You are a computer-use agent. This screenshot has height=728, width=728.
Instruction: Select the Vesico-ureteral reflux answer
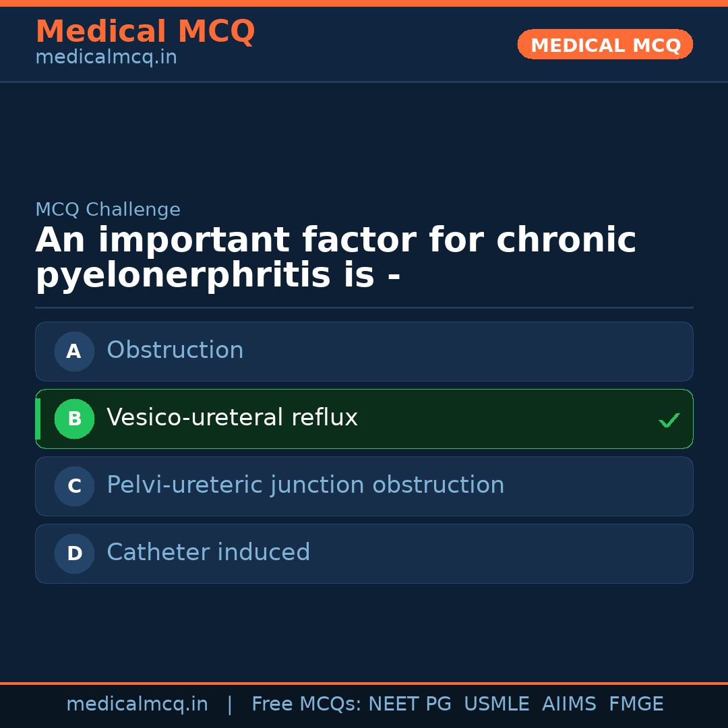[364, 419]
